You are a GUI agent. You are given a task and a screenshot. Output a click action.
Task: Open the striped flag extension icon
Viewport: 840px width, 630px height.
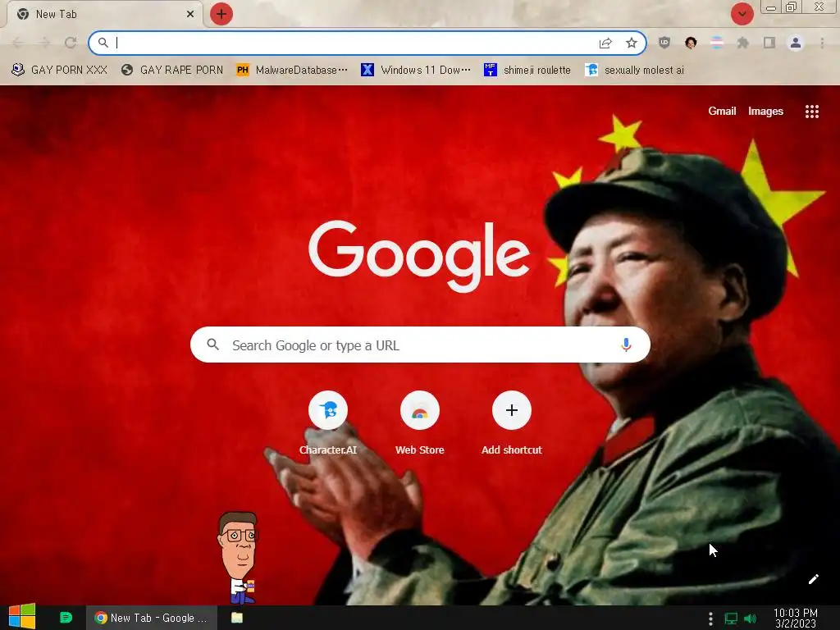717,43
